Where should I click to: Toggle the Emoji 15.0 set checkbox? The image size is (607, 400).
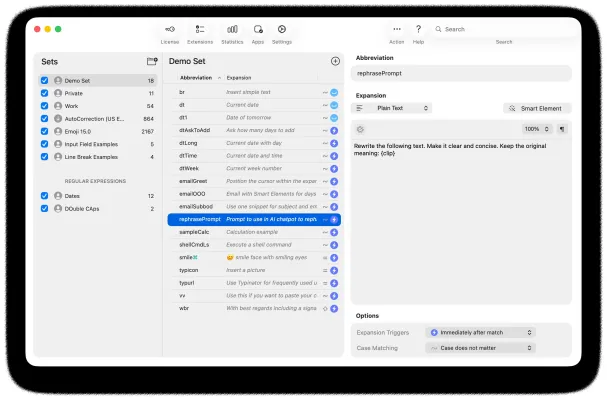coord(45,131)
